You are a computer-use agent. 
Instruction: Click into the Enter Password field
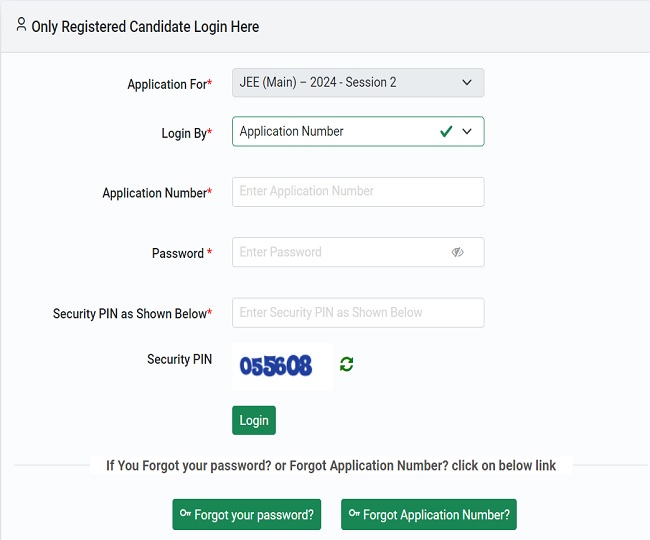(340, 252)
